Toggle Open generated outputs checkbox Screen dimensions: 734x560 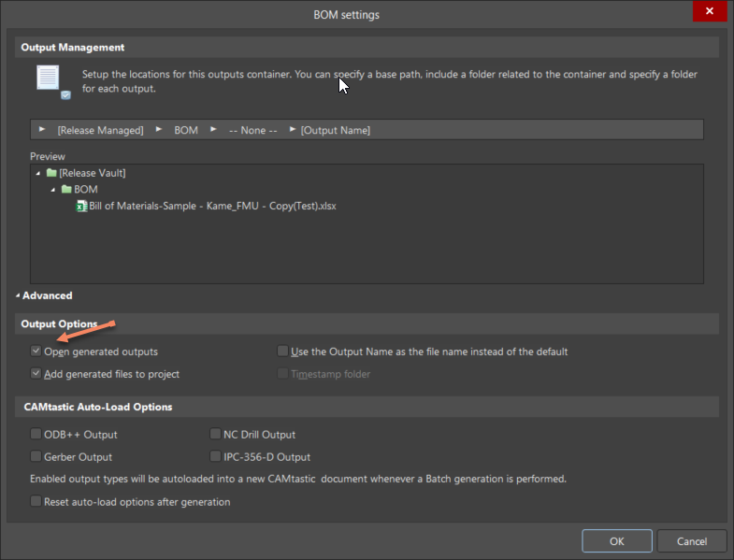[36, 352]
